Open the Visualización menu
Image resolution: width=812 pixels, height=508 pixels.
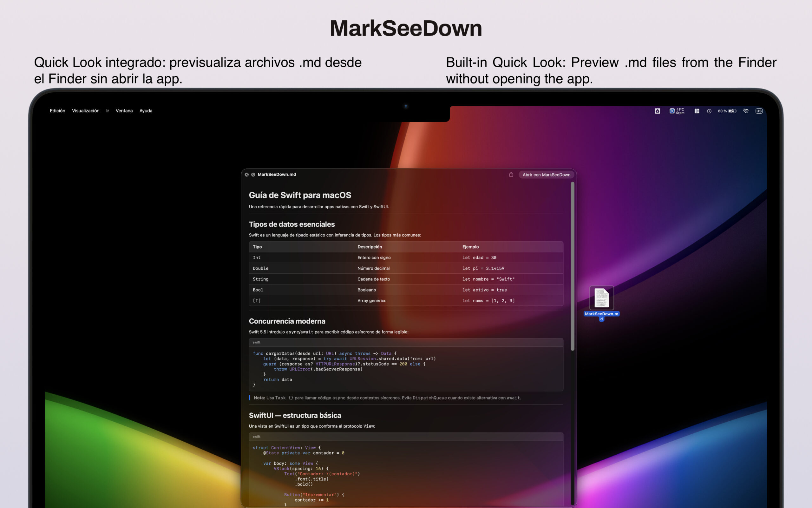(x=86, y=110)
